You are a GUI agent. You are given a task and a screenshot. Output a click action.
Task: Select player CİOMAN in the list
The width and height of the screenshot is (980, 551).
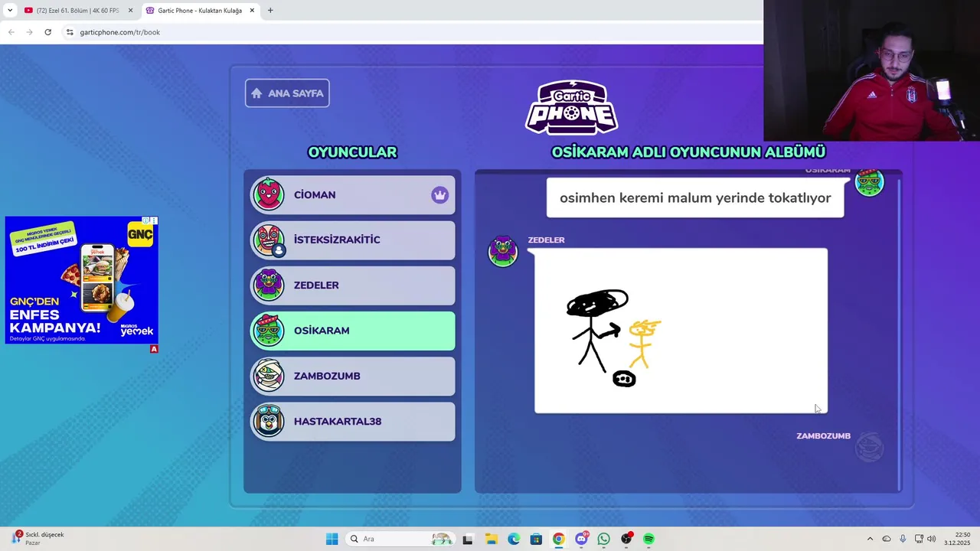coord(353,194)
